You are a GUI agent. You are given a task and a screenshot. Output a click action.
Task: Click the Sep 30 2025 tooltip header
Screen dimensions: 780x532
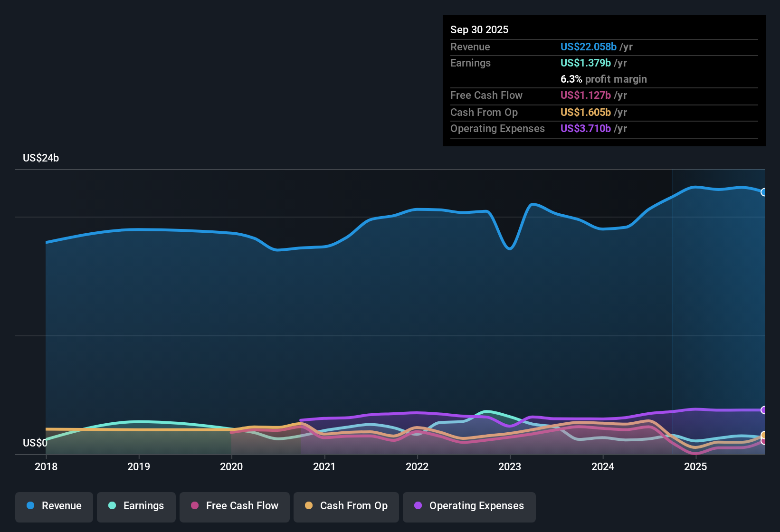(479, 29)
